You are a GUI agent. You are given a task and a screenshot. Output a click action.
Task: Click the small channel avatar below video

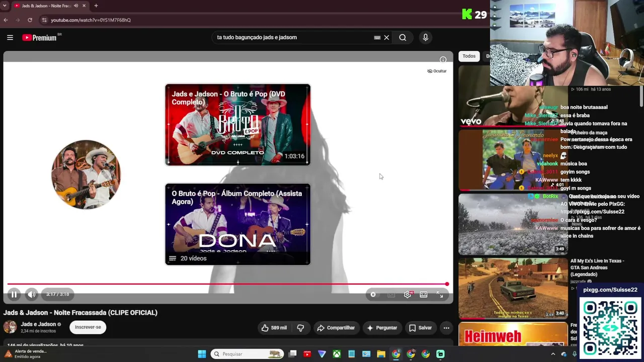click(x=10, y=327)
